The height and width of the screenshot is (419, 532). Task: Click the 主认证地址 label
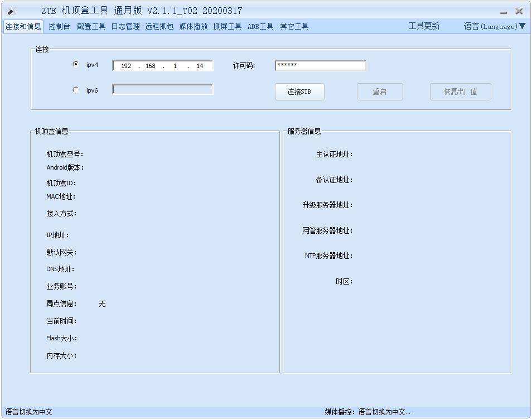coord(334,155)
